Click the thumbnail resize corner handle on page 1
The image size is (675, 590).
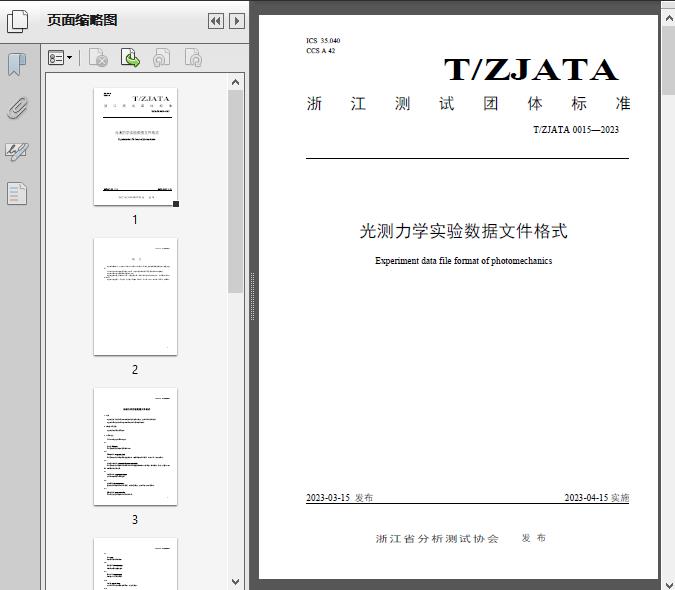pyautogui.click(x=176, y=204)
